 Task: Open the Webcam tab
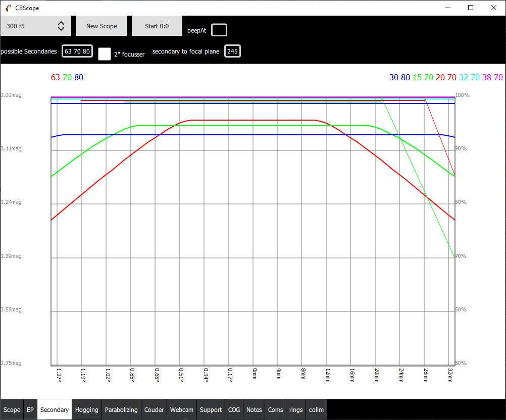click(182, 410)
